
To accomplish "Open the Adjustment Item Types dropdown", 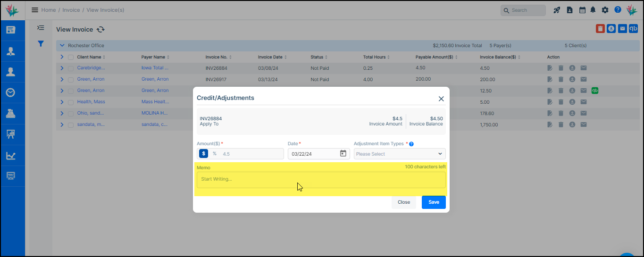I will click(399, 154).
